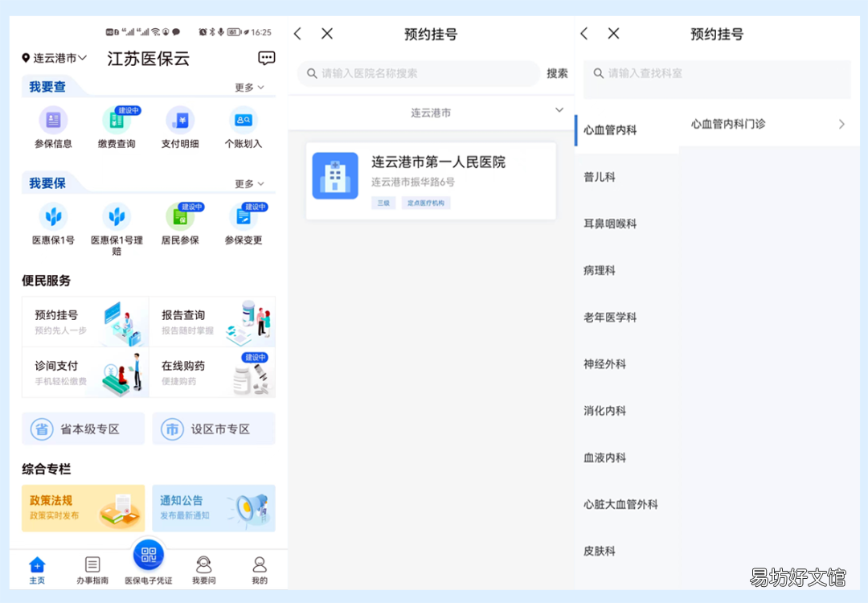Image resolution: width=868 pixels, height=603 pixels.
Task: Open the 支付明细 icon
Action: pyautogui.click(x=180, y=120)
